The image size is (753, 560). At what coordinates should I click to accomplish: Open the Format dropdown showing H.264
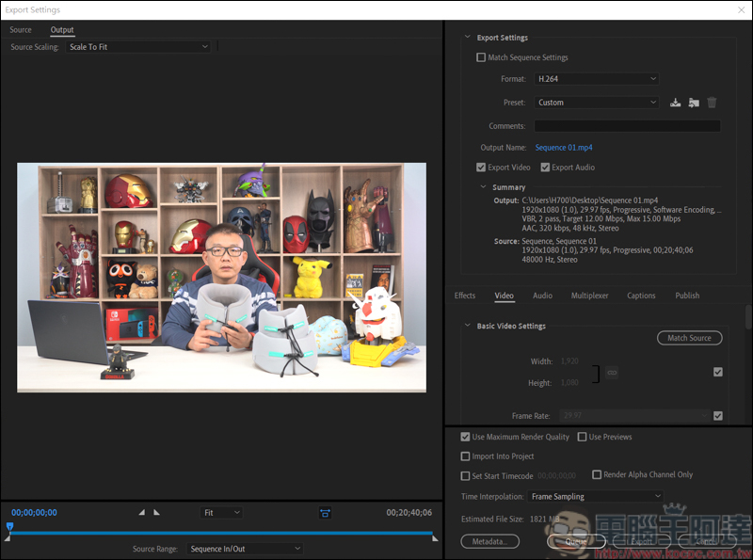pyautogui.click(x=596, y=79)
